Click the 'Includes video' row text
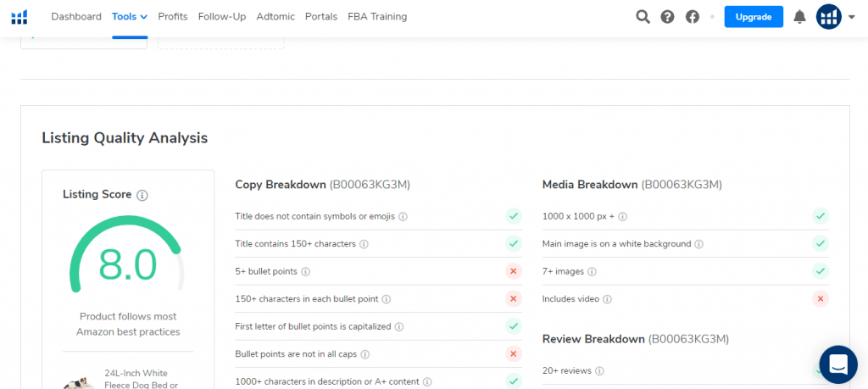Image resolution: width=868 pixels, height=389 pixels. coord(570,299)
